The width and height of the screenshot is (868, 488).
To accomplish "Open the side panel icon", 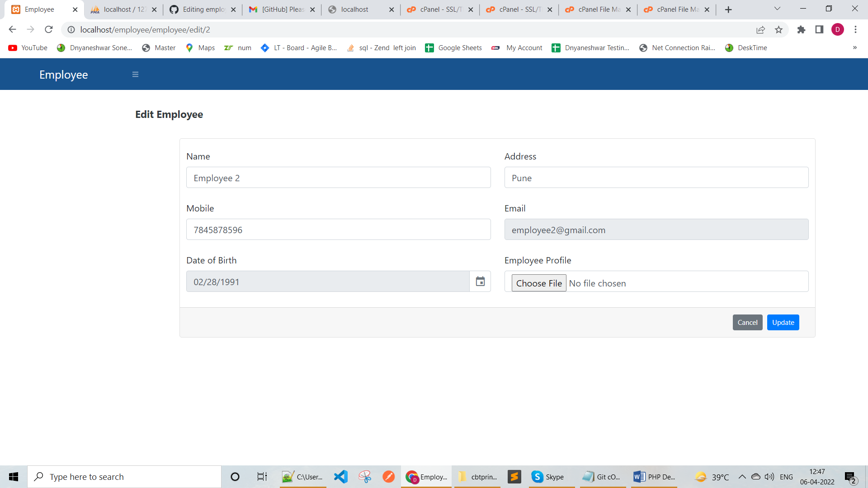I will (819, 29).
